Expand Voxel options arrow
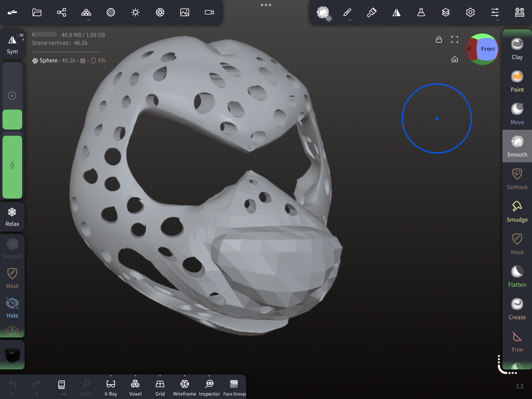Viewport: 532px width, 399px height. [135, 376]
